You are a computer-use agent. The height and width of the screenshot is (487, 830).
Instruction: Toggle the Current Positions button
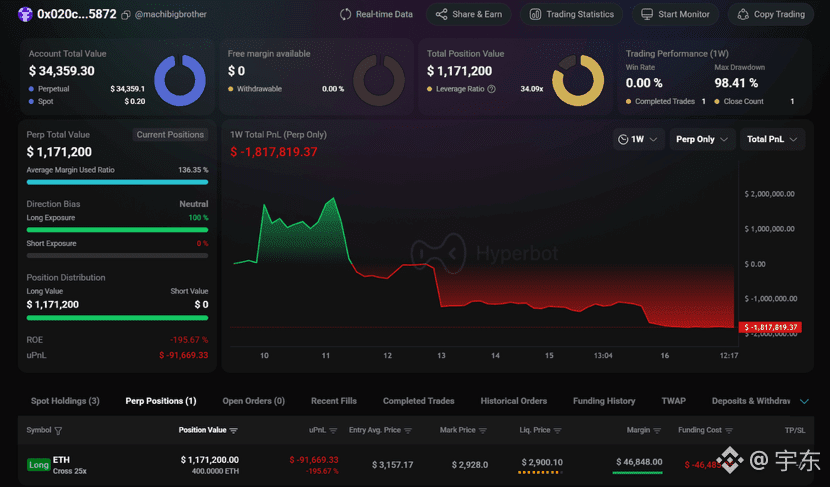click(170, 135)
